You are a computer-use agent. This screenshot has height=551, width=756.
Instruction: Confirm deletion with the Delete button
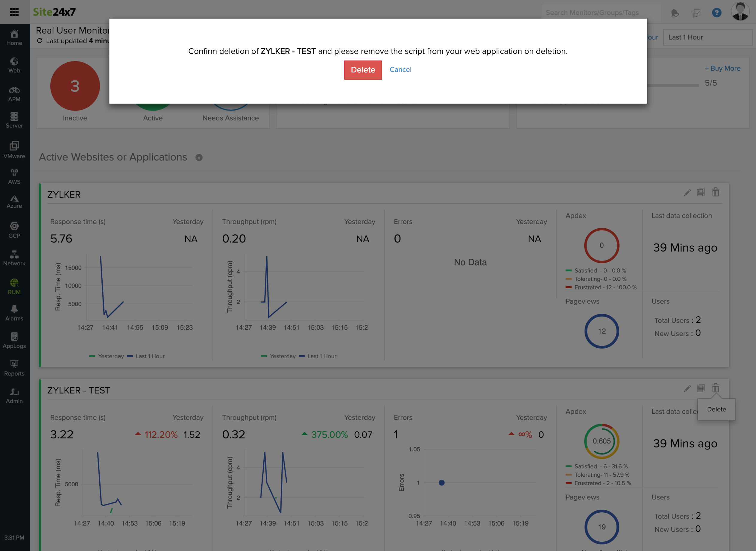point(363,70)
